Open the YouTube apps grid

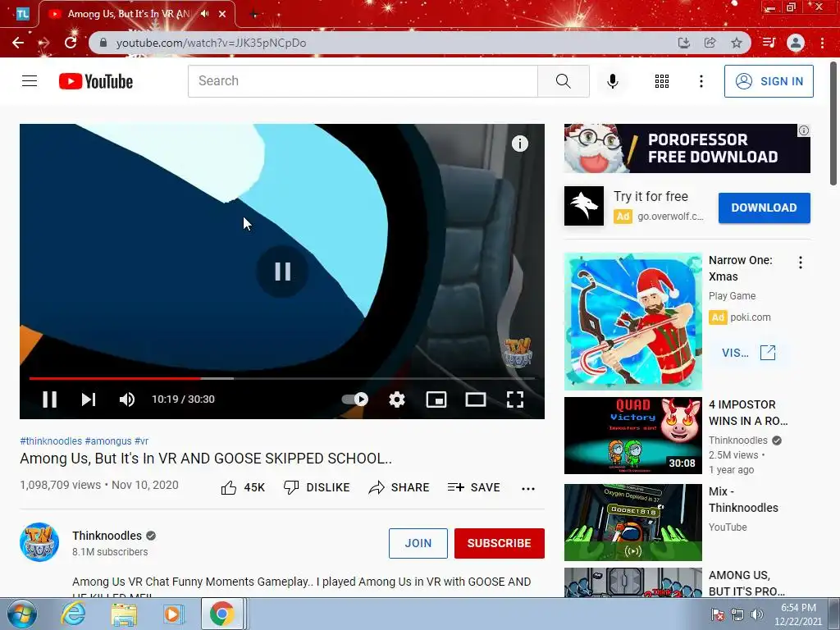click(x=662, y=81)
